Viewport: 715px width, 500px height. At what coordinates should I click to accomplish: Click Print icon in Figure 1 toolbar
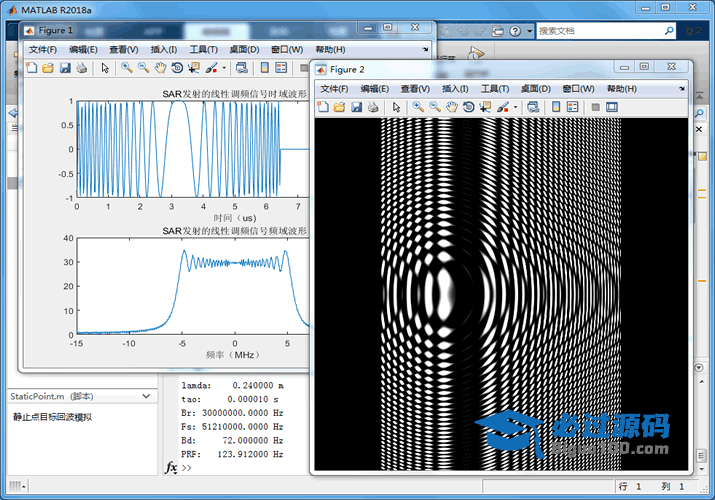click(82, 68)
